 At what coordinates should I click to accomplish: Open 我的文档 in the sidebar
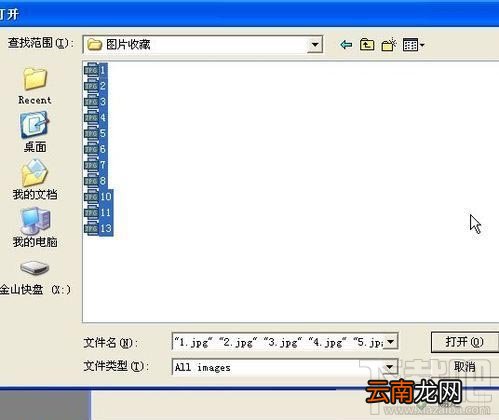click(x=35, y=180)
